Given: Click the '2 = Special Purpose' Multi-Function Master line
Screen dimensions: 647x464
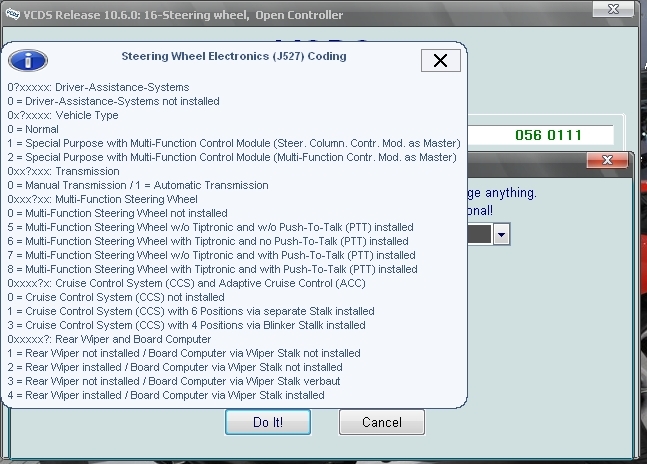Looking at the screenshot, I should tap(232, 158).
